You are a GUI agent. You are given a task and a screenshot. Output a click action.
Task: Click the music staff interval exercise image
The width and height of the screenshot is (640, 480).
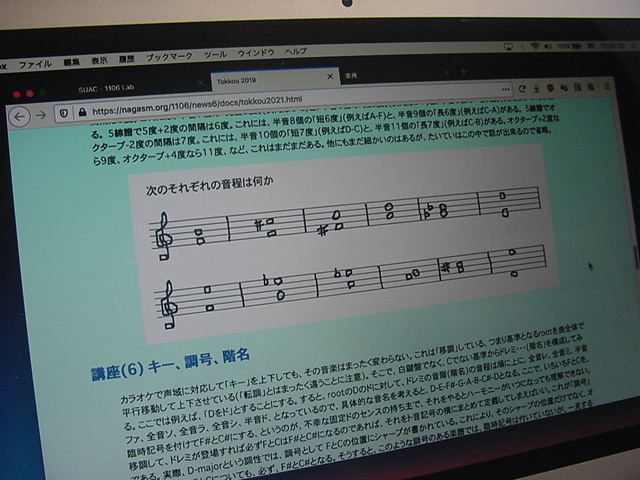343,243
